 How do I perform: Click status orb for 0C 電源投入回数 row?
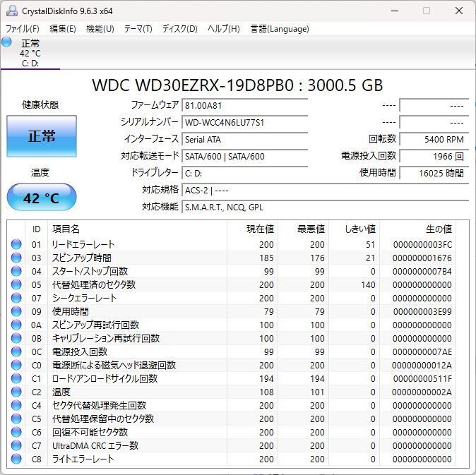pyautogui.click(x=16, y=352)
